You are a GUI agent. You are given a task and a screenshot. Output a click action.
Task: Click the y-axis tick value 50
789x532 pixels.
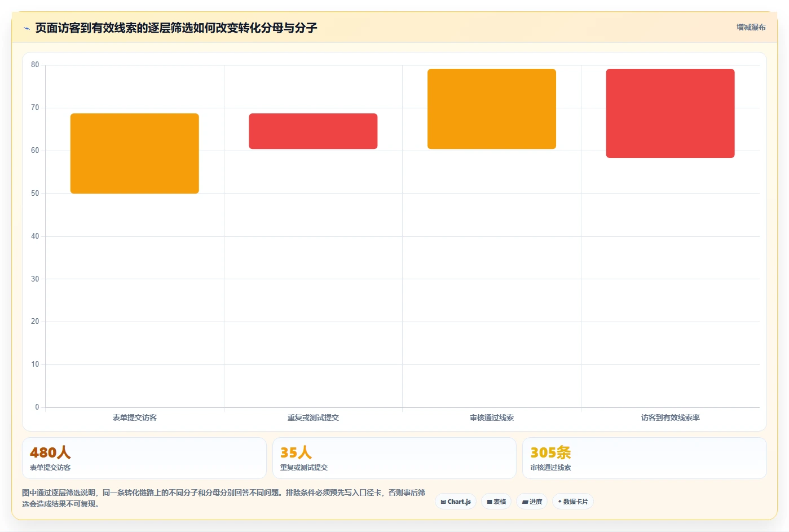(35, 194)
